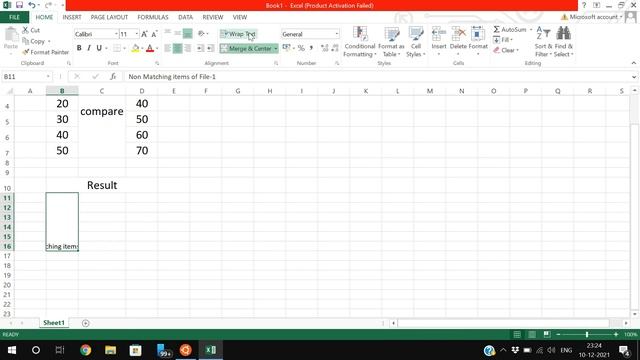This screenshot has width=640, height=360.
Task: Decrease font size with the small A button
Action: click(154, 34)
